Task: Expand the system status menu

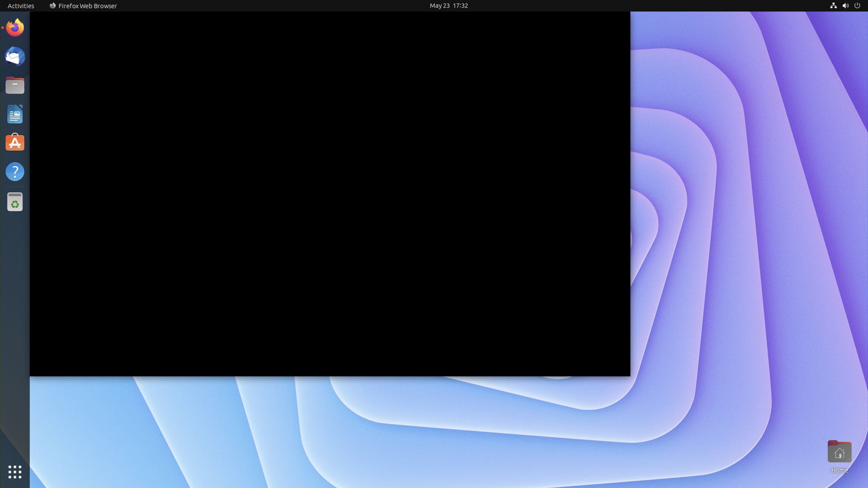Action: (x=845, y=6)
